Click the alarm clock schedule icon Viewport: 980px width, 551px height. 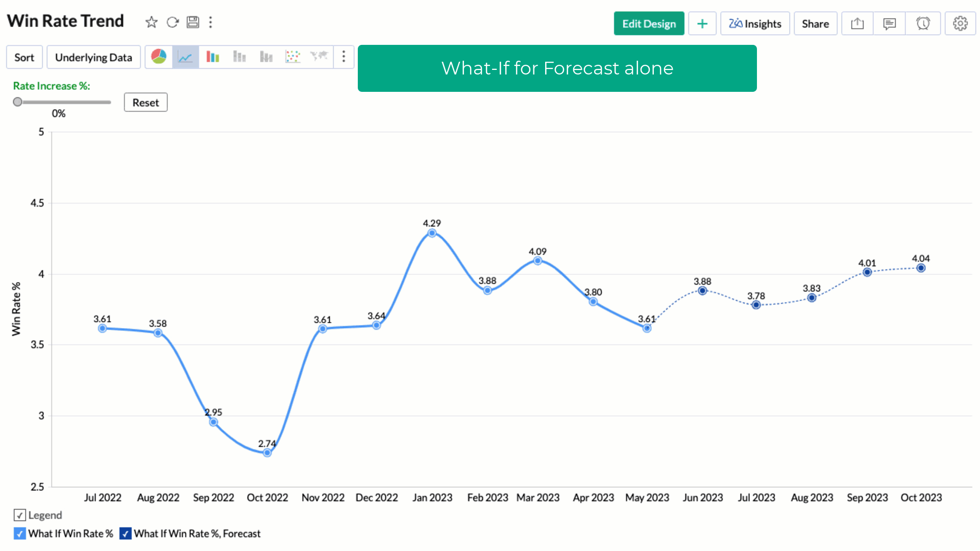pos(923,24)
